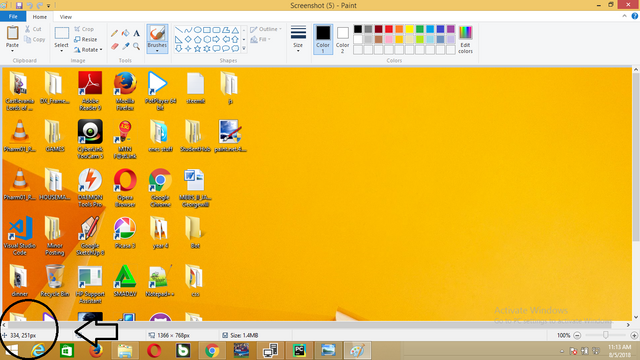Image resolution: width=640 pixels, height=360 pixels.
Task: Select the Text tool
Action: pyautogui.click(x=137, y=33)
